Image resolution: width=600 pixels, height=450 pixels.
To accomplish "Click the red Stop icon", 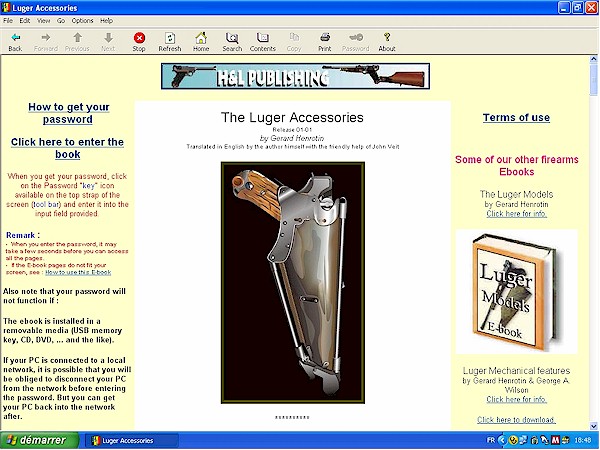I will tap(139, 38).
